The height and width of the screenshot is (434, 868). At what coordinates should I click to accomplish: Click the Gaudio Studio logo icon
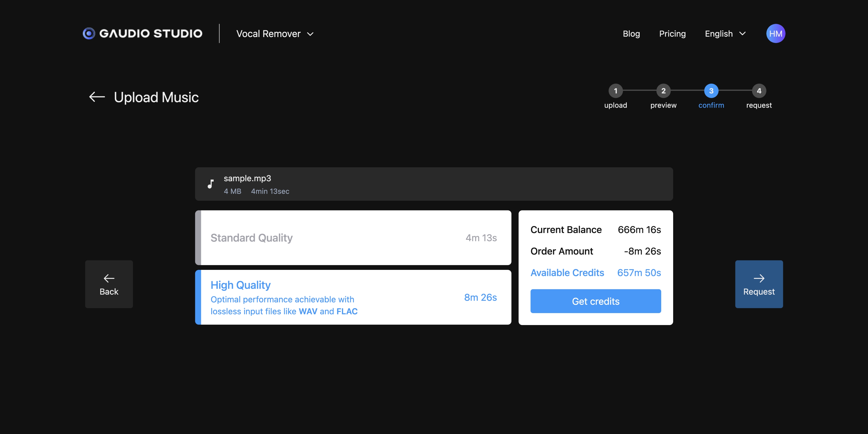[89, 33]
